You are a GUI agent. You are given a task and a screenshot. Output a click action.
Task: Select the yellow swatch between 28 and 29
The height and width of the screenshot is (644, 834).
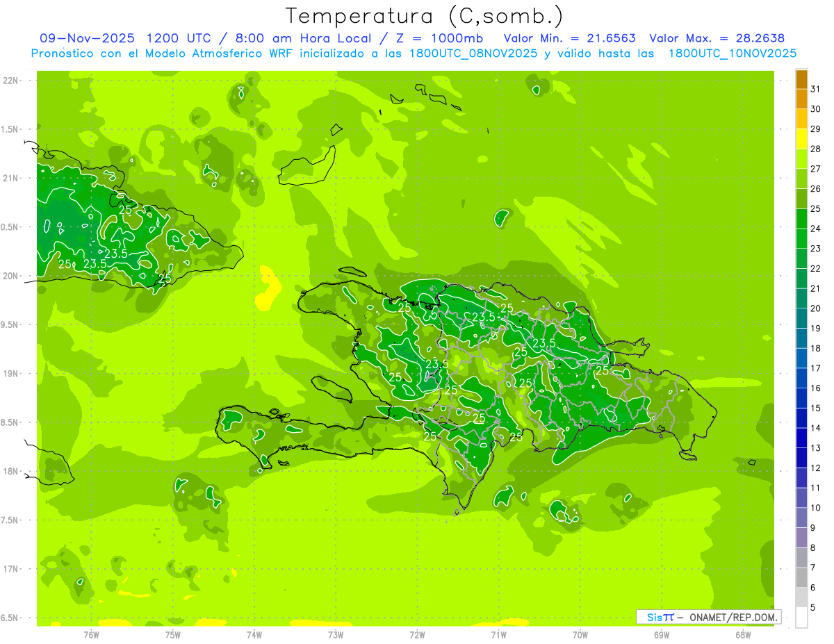click(x=801, y=139)
